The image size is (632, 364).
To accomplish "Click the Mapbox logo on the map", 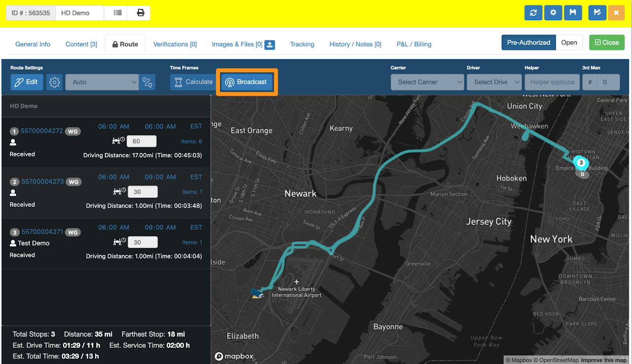I will pos(234,356).
